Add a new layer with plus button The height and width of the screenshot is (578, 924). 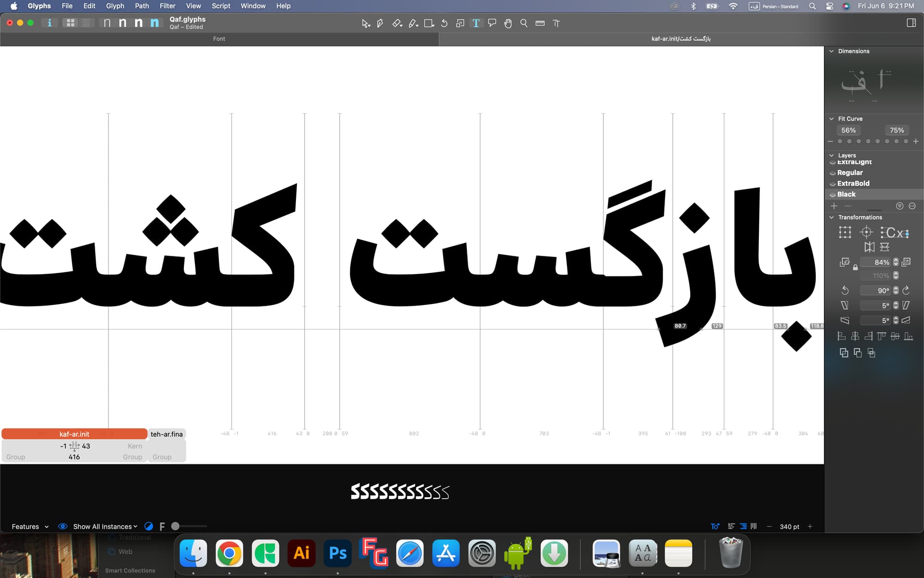tap(834, 206)
